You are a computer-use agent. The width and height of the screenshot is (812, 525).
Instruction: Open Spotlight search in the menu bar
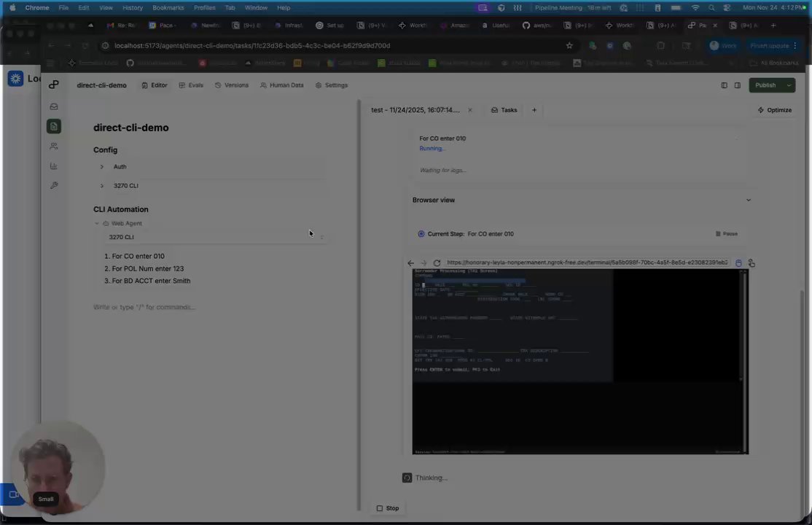click(711, 8)
